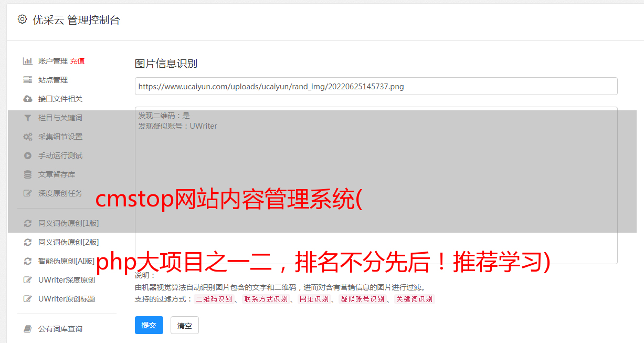Click the server icon for 站点管理
Screen dimensions: 644x343
click(28, 80)
